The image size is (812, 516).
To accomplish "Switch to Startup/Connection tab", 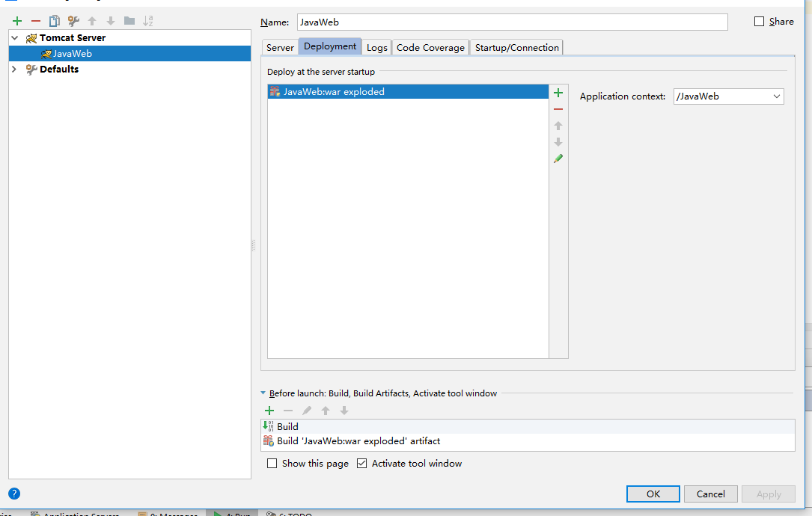I will pos(517,47).
